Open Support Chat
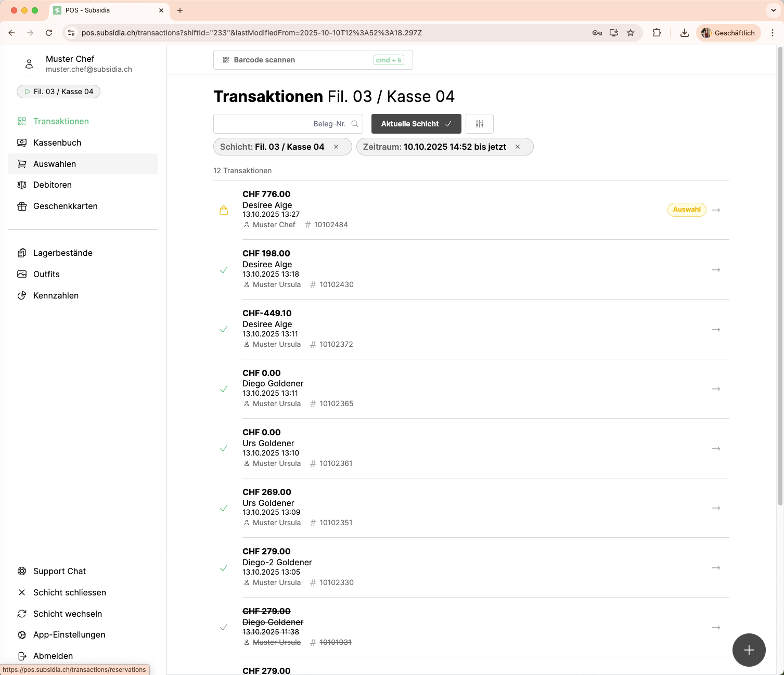 tap(59, 571)
